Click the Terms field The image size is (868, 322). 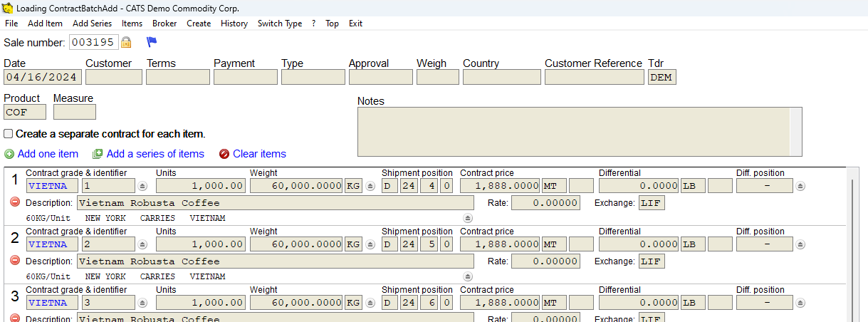(x=178, y=78)
